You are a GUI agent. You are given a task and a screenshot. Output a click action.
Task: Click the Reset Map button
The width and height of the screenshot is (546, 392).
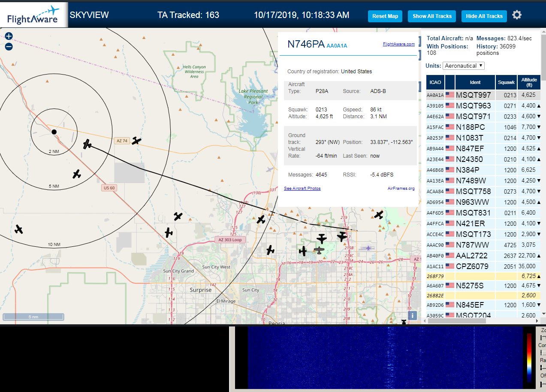point(385,16)
